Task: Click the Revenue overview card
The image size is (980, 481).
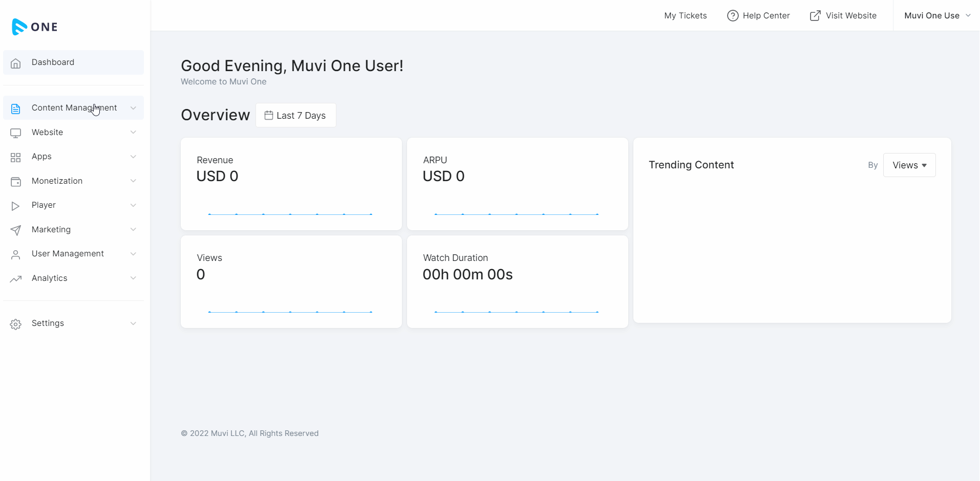Action: (291, 184)
